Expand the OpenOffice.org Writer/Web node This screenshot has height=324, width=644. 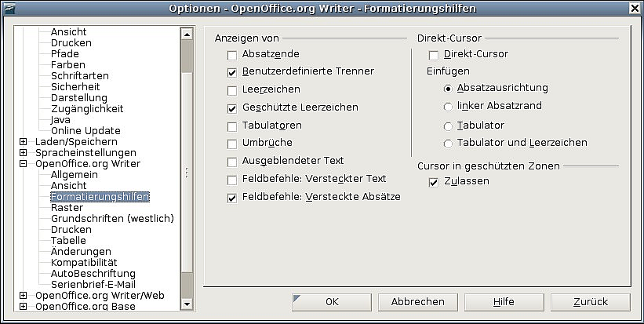24,296
